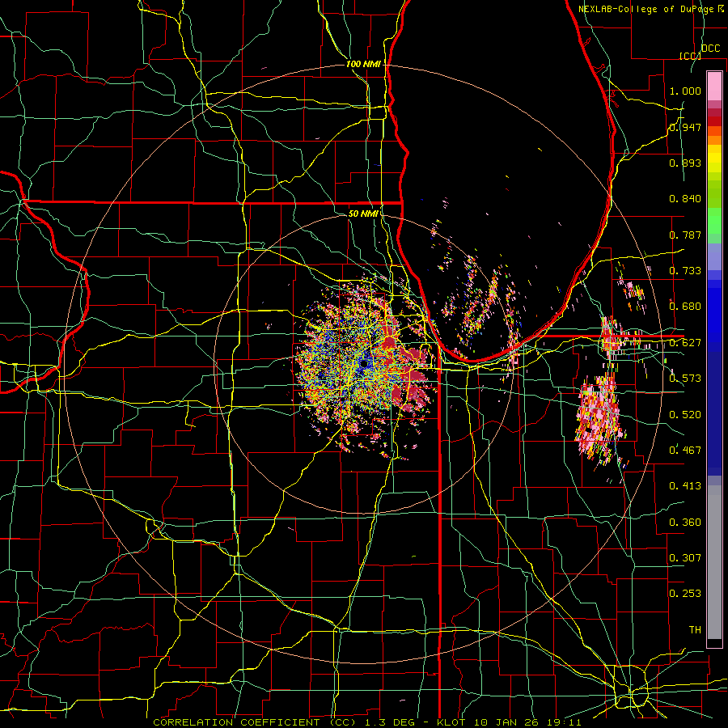Image resolution: width=728 pixels, height=728 pixels.
Task: Click the 0.413 scale value
Action: click(x=685, y=486)
